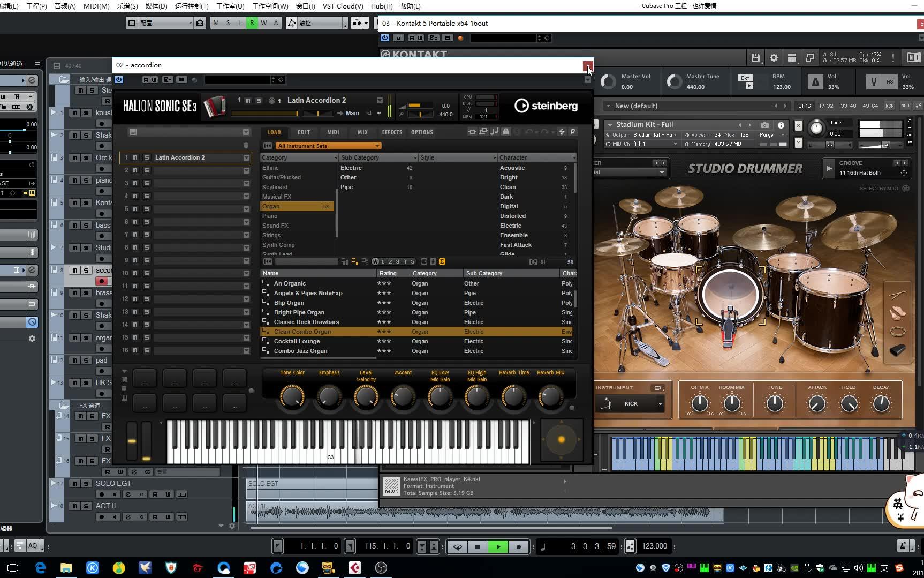Screen dimensions: 924x578
Task: Click tempo value 123.000 in transport
Action: [x=654, y=546]
